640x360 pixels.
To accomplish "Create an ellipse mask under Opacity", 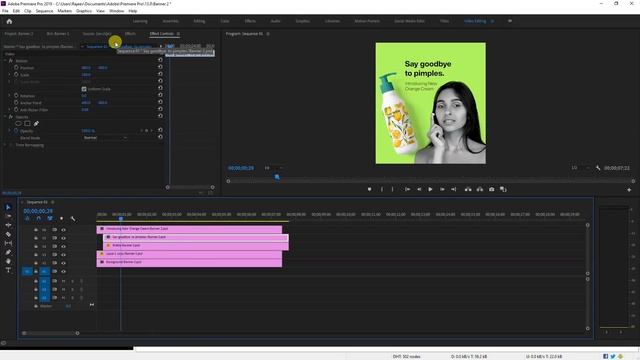I will click(18, 124).
